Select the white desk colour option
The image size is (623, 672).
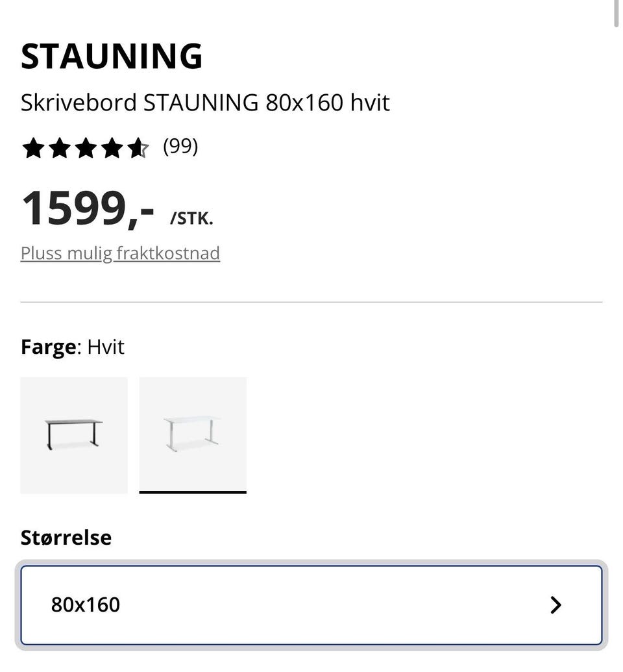193,436
